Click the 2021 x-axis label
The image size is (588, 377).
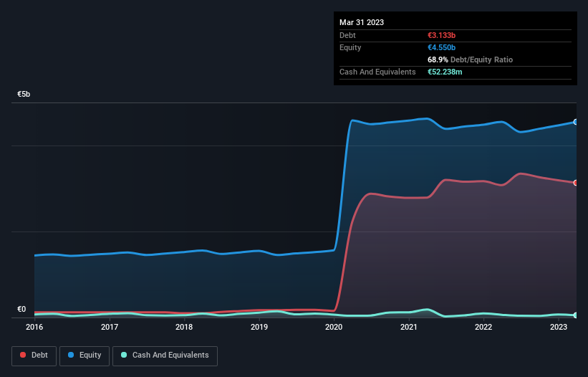click(x=409, y=327)
